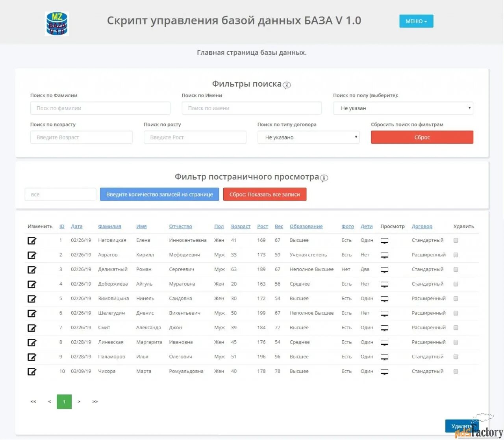The height and width of the screenshot is (440, 504).
Task: Tick delete checkbox for Аврагов
Action: pyautogui.click(x=456, y=255)
